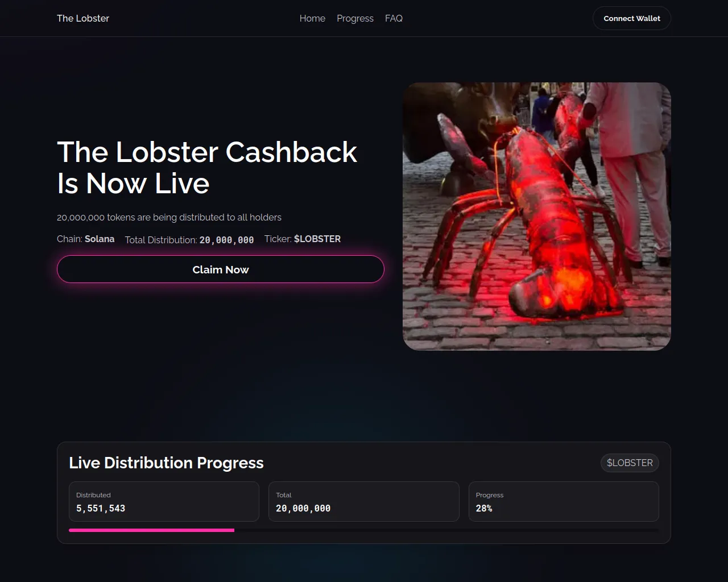Click the pink distribution progress bar
This screenshot has width=728, height=582.
pos(151,530)
